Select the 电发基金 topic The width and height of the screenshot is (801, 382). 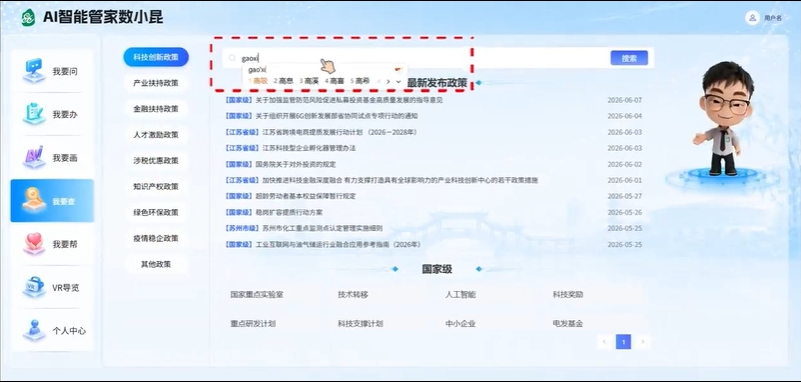(568, 323)
